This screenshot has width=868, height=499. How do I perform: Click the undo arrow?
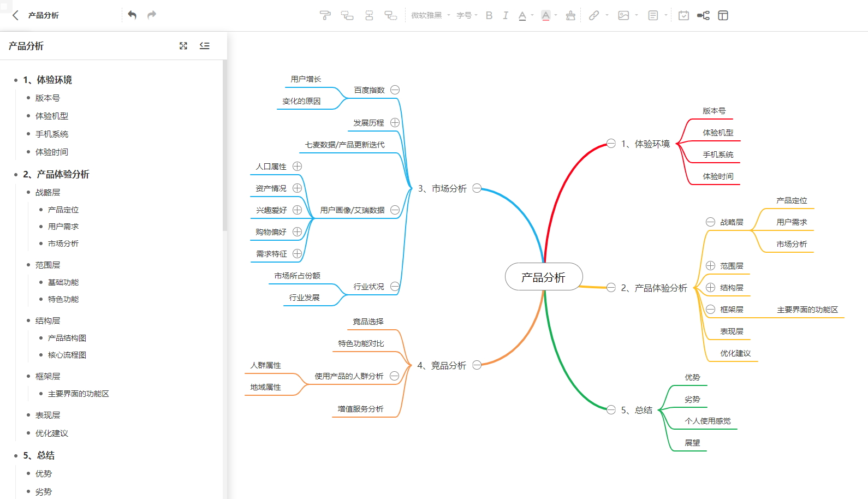[132, 15]
